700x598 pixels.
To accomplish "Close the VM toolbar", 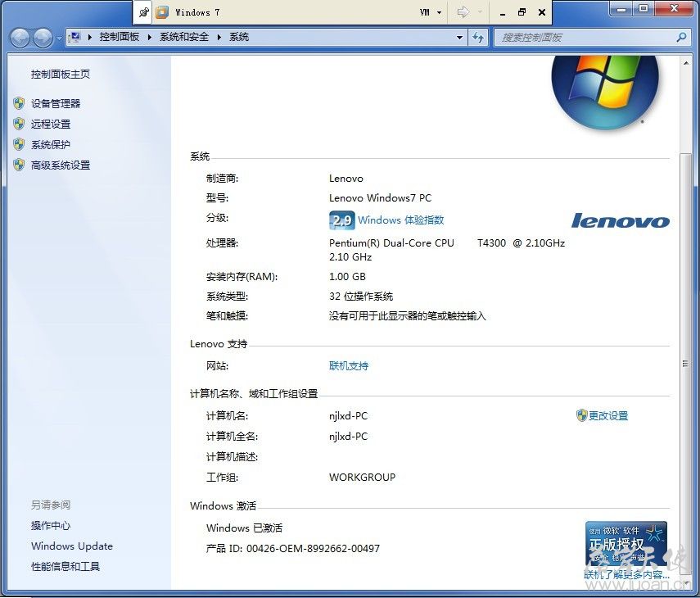I will pyautogui.click(x=542, y=12).
